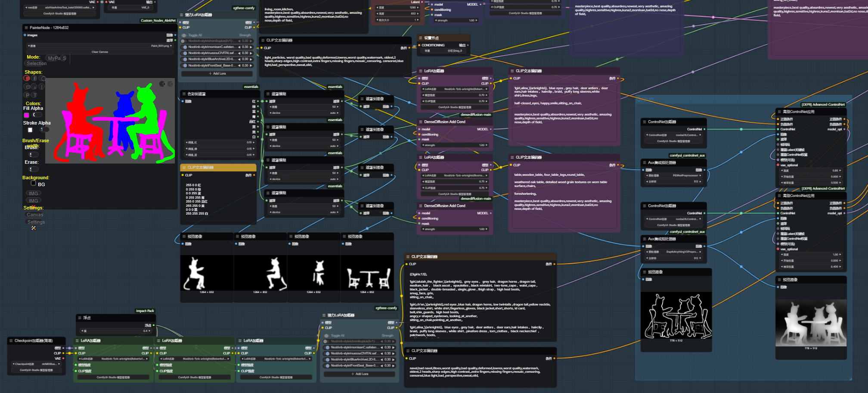868x393 pixels.
Task: Select the T text tool in PainterNode
Action: [34, 95]
